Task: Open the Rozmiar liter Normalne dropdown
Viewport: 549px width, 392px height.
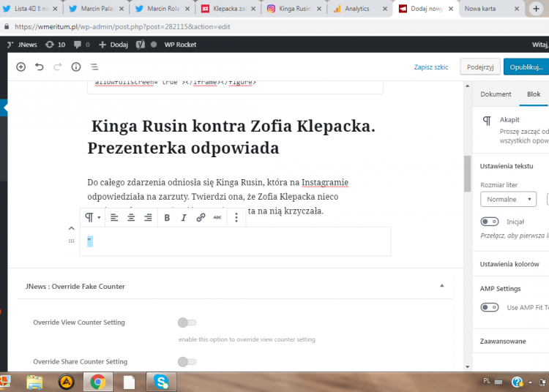Action: click(x=508, y=199)
